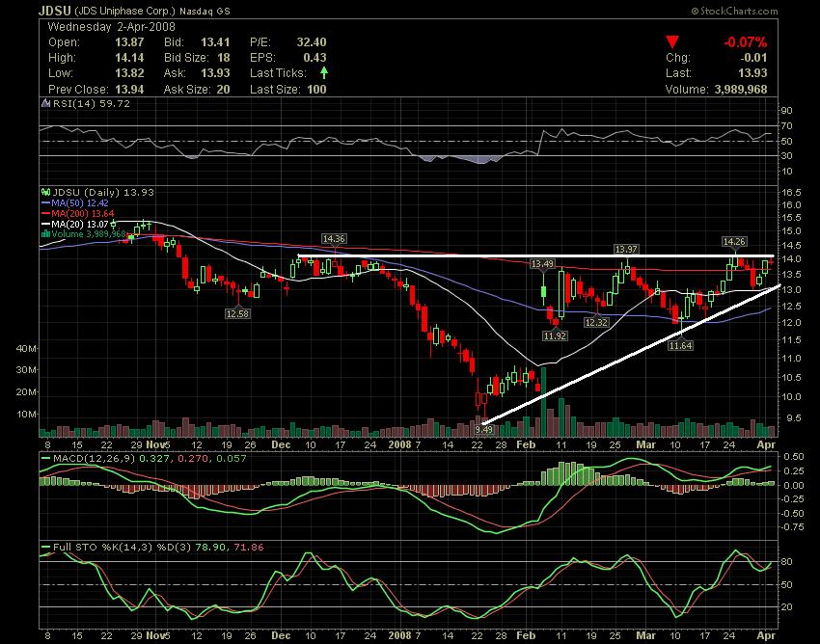820x644 pixels.
Task: Click the MACD scale value -0.75
Action: [x=793, y=527]
